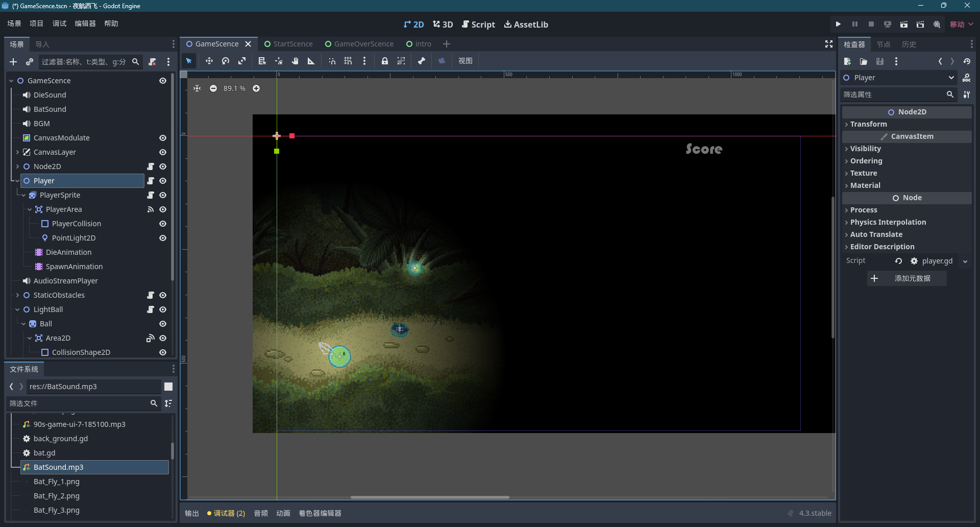Viewport: 980px width, 527px height.
Task: Open the 视图 viewport menu button
Action: pyautogui.click(x=465, y=61)
